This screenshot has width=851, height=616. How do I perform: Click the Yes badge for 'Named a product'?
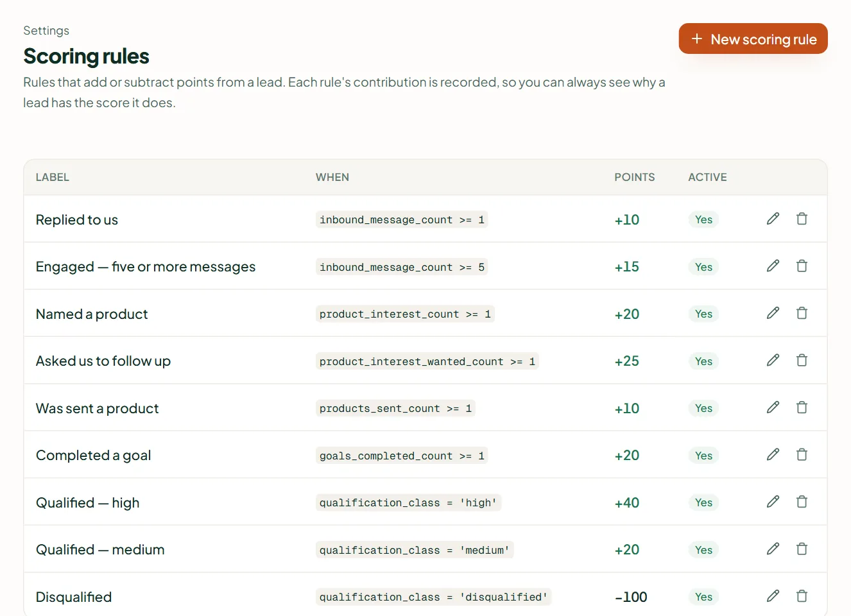(703, 314)
